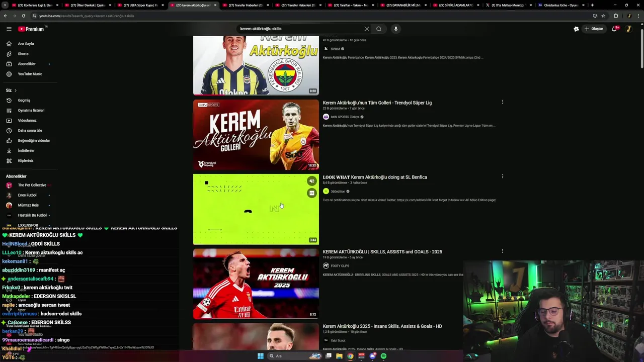
Task: Reload the page in browser
Action: (24, 16)
